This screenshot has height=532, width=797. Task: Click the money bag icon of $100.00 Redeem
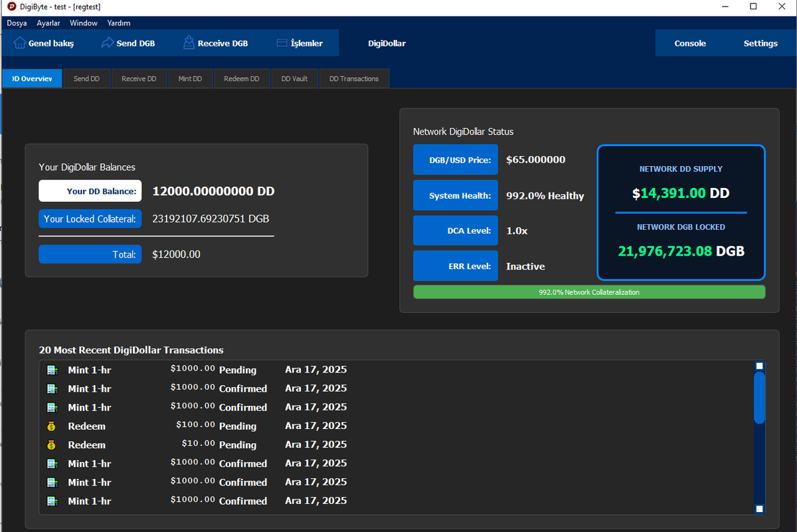[52, 426]
